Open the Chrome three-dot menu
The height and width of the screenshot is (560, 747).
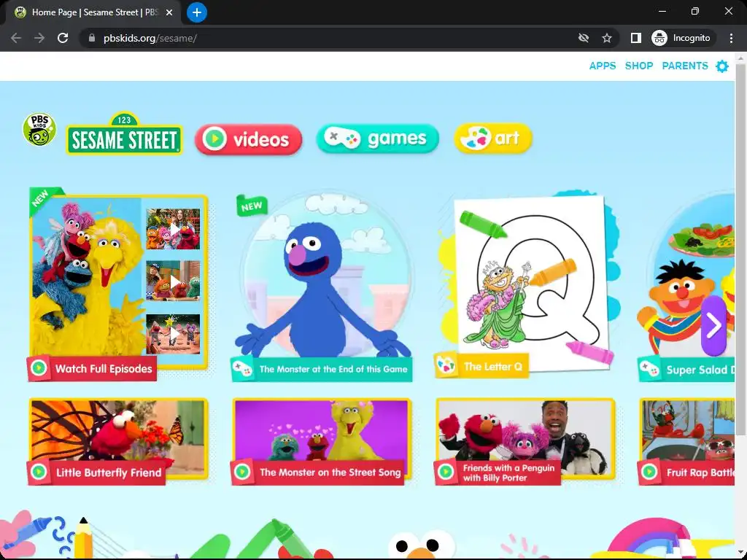[x=731, y=38]
